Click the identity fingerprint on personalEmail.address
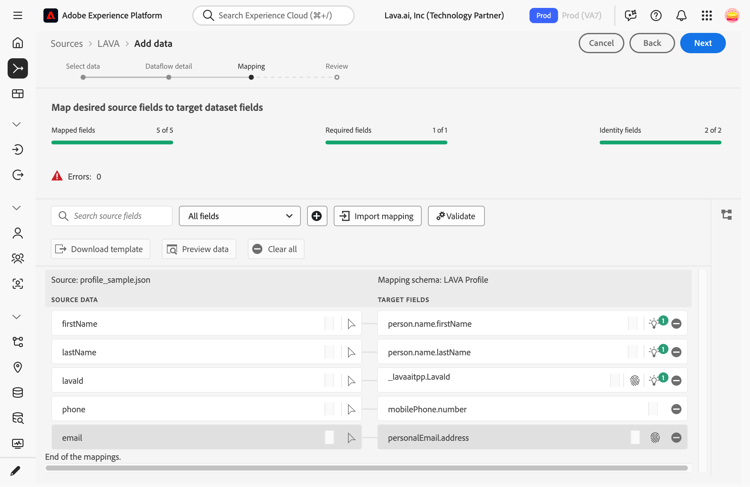Image resolution: width=750 pixels, height=487 pixels. coord(655,438)
